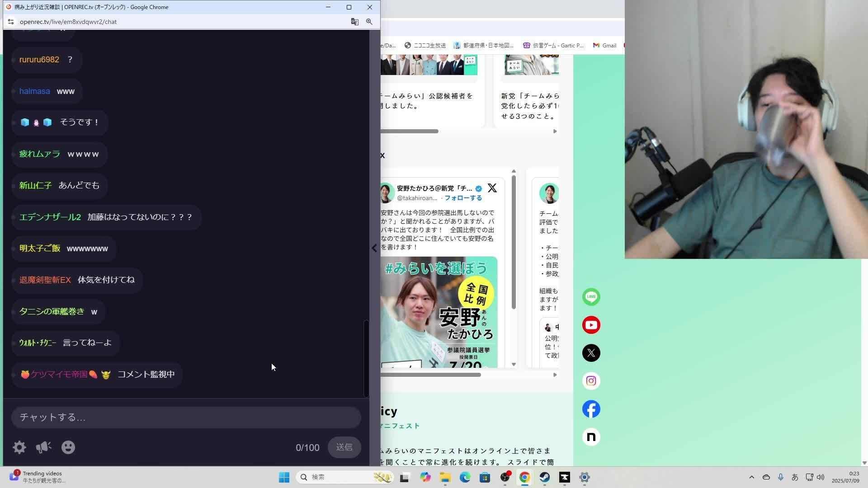Screen dimensions: 868x488
Task: Open Gmail bookmark
Action: click(605, 45)
